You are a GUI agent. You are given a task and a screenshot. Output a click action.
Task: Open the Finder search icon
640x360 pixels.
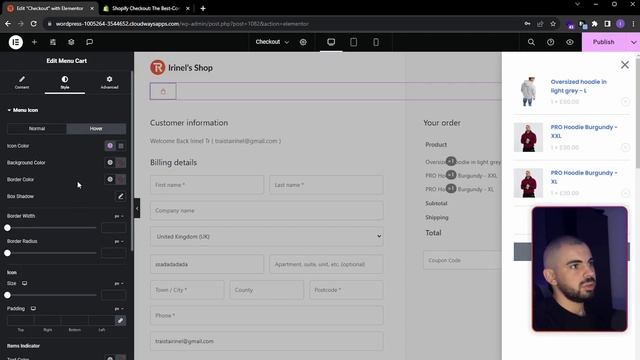(531, 42)
